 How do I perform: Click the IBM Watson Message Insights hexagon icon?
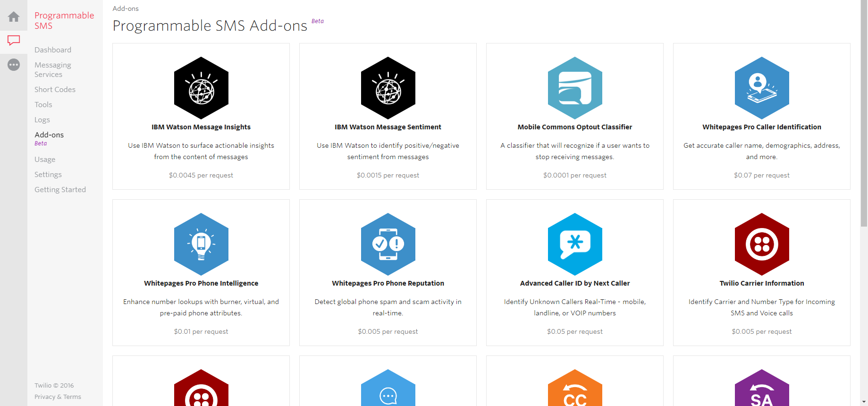pyautogui.click(x=201, y=88)
